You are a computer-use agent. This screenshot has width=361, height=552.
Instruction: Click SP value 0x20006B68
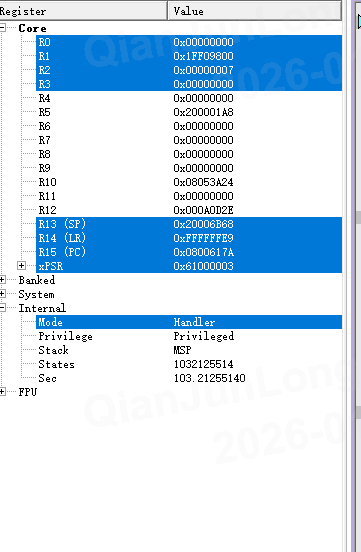coord(203,224)
